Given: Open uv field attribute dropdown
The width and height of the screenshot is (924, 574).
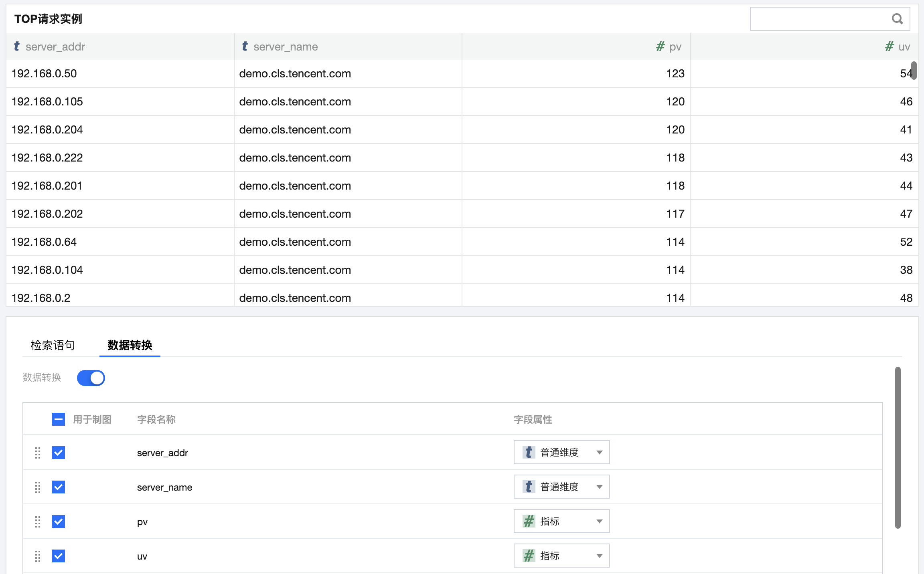Looking at the screenshot, I should tap(561, 556).
